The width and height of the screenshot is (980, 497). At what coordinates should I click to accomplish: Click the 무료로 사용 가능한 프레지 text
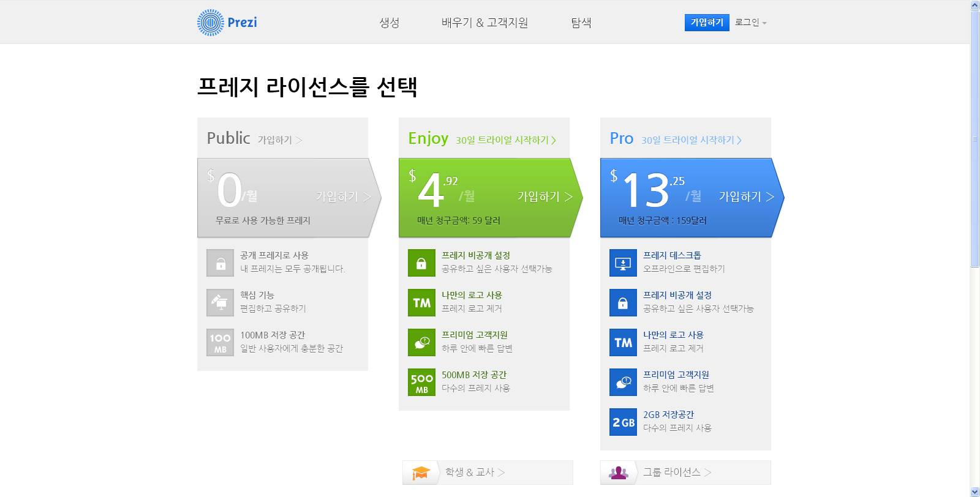[263, 220]
